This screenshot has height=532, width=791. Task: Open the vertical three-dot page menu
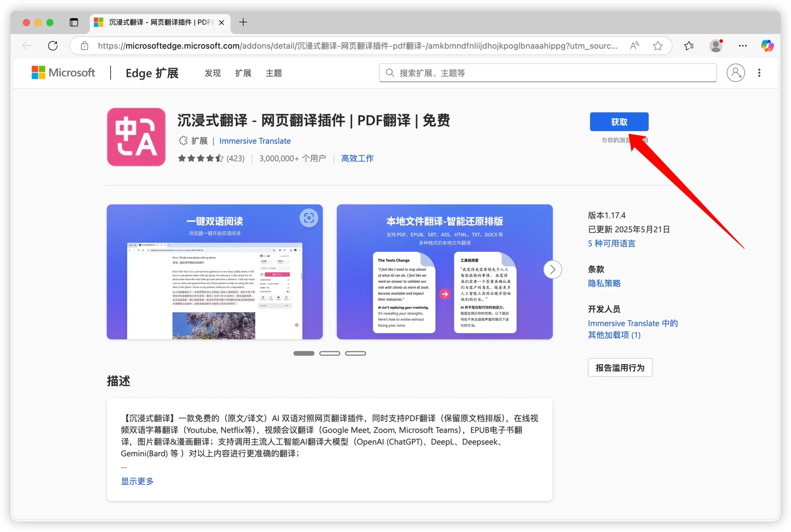pos(759,73)
